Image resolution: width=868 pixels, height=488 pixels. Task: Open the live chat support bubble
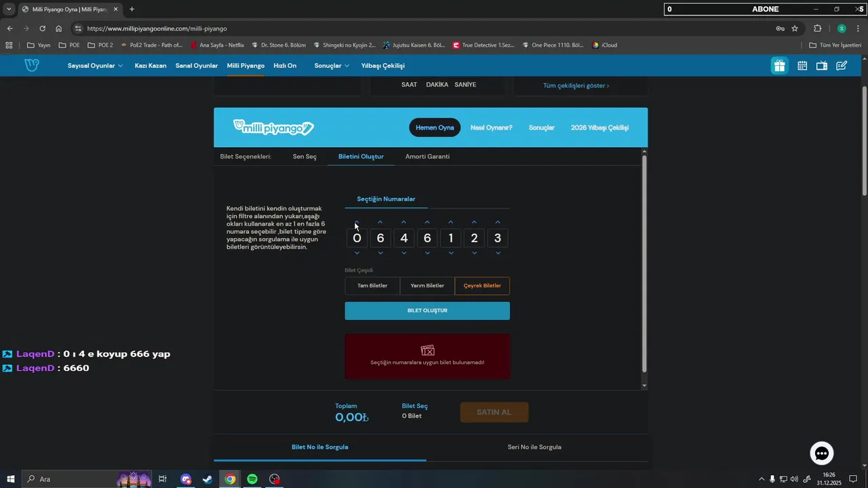click(x=822, y=453)
